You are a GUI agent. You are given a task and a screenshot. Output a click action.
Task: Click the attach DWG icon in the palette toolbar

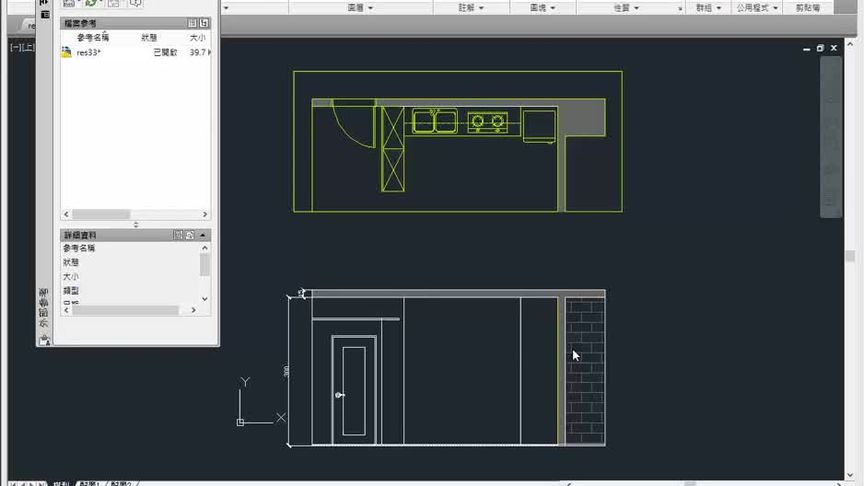pos(68,3)
